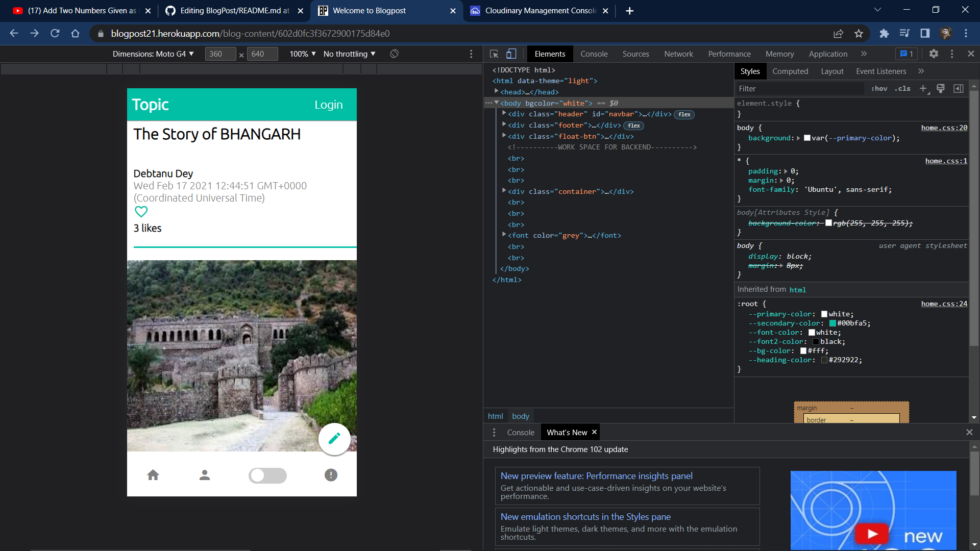This screenshot has width=980, height=551.
Task: Toggle the dark theme switch
Action: pyautogui.click(x=267, y=475)
